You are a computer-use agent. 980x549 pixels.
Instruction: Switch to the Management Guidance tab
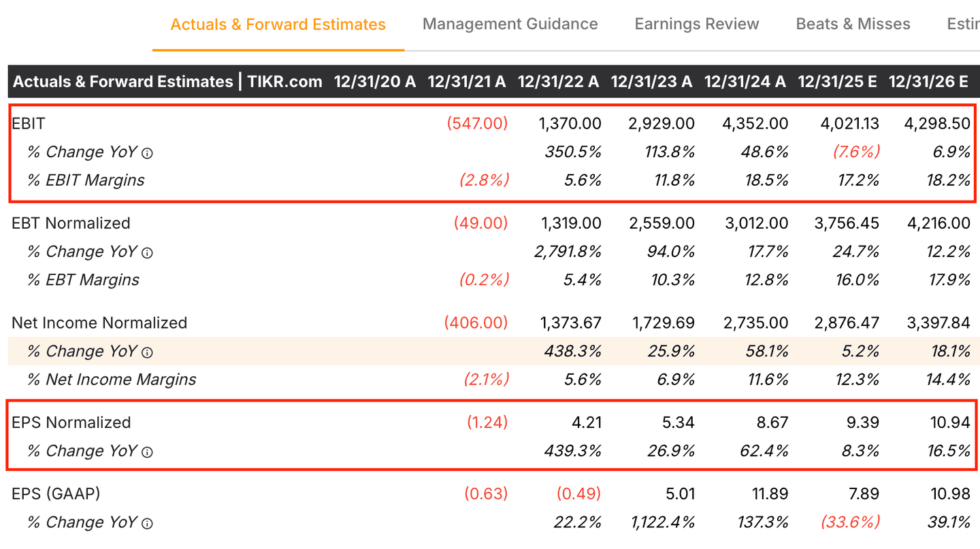click(x=510, y=24)
